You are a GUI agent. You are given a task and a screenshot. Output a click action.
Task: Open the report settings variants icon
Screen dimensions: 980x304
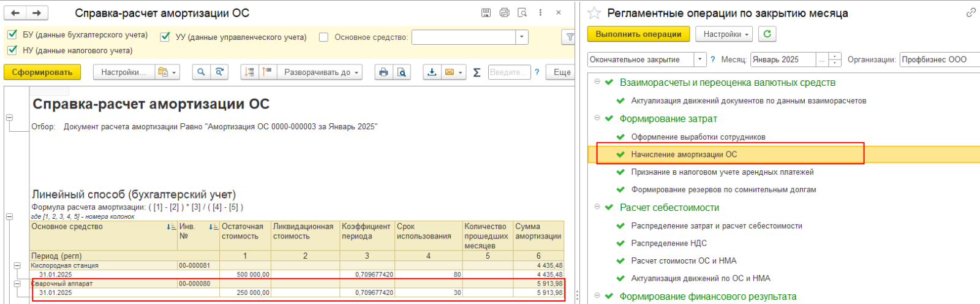click(x=167, y=72)
